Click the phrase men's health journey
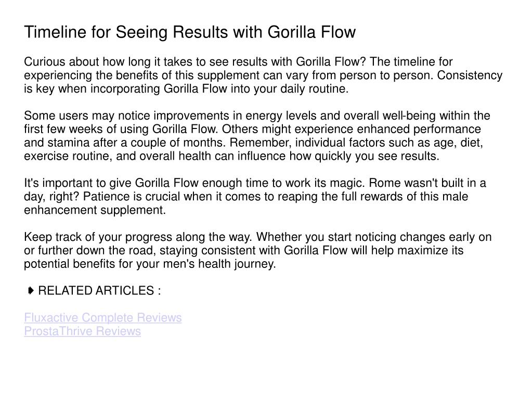Viewport: 532px width, 399px height. (219, 264)
